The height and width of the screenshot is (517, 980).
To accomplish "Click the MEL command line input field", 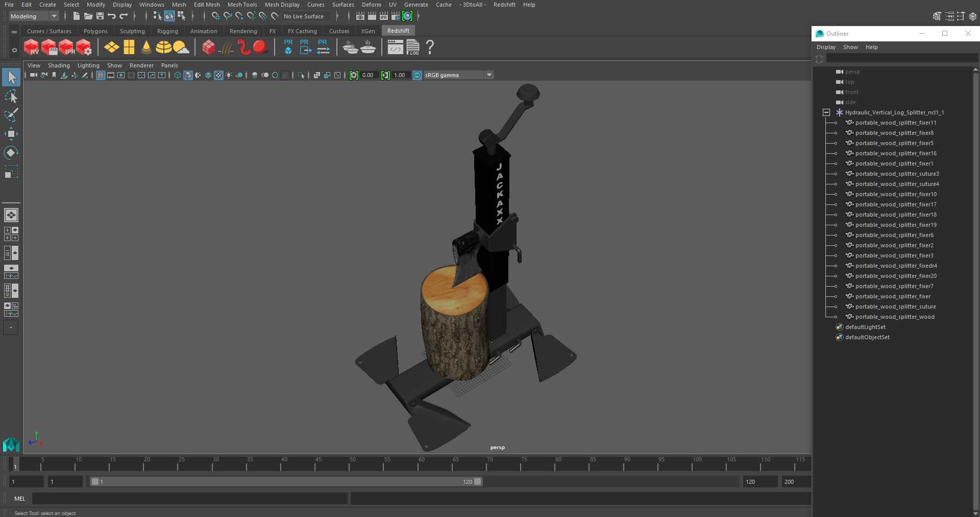I will (x=190, y=499).
